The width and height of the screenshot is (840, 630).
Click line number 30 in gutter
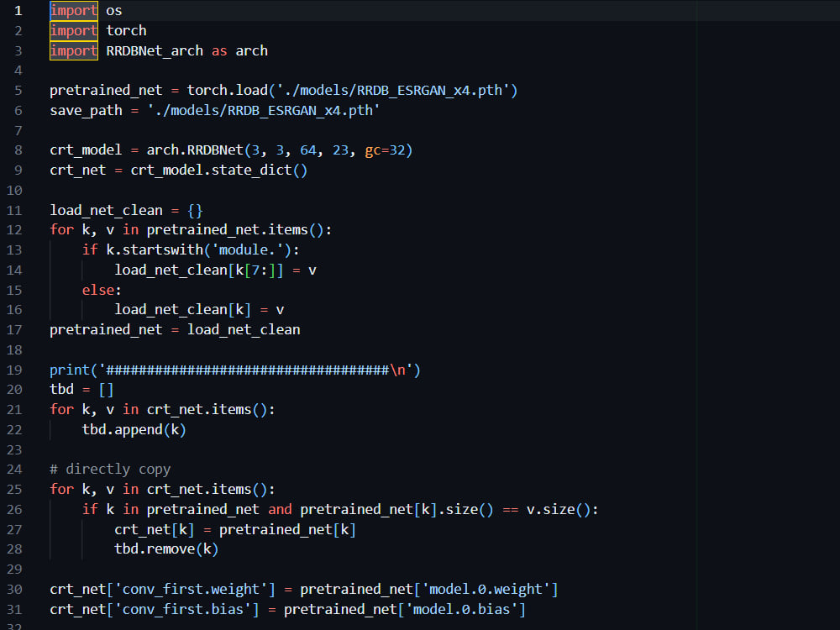[x=14, y=590]
